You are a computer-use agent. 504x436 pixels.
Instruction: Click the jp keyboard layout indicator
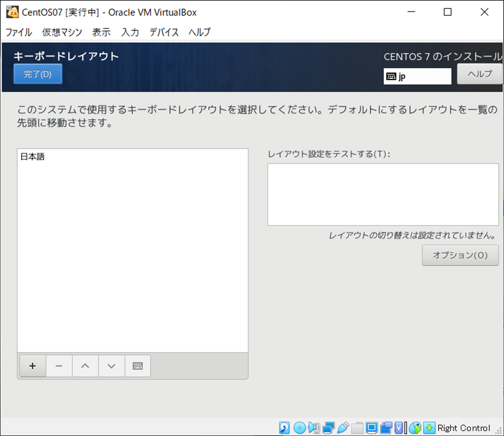point(417,76)
